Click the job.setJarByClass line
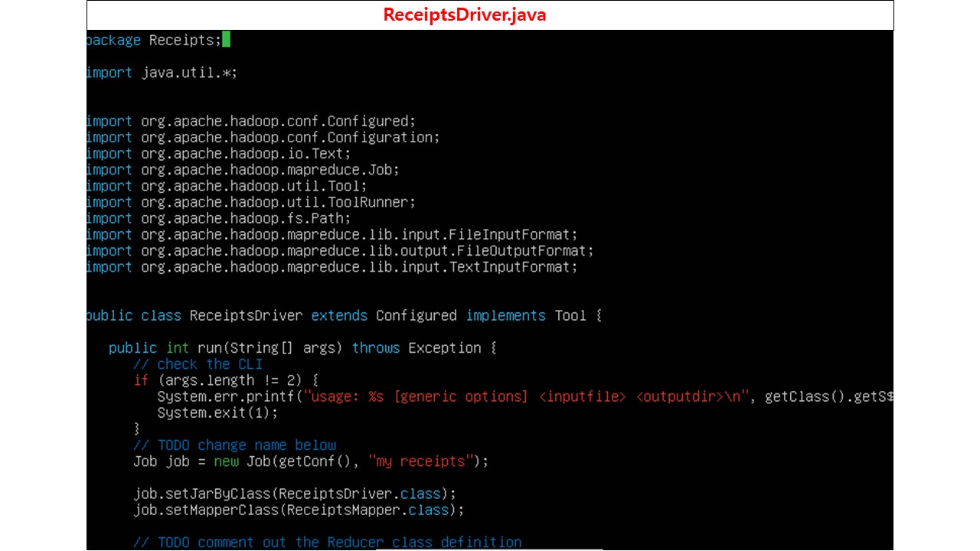This screenshot has width=980, height=551. click(x=295, y=494)
